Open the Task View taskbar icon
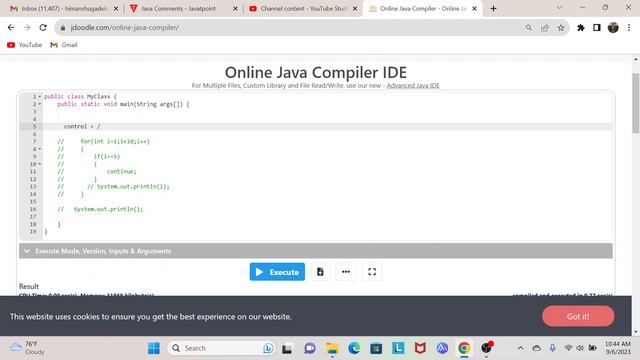This screenshot has width=640, height=360. pyautogui.click(x=287, y=348)
